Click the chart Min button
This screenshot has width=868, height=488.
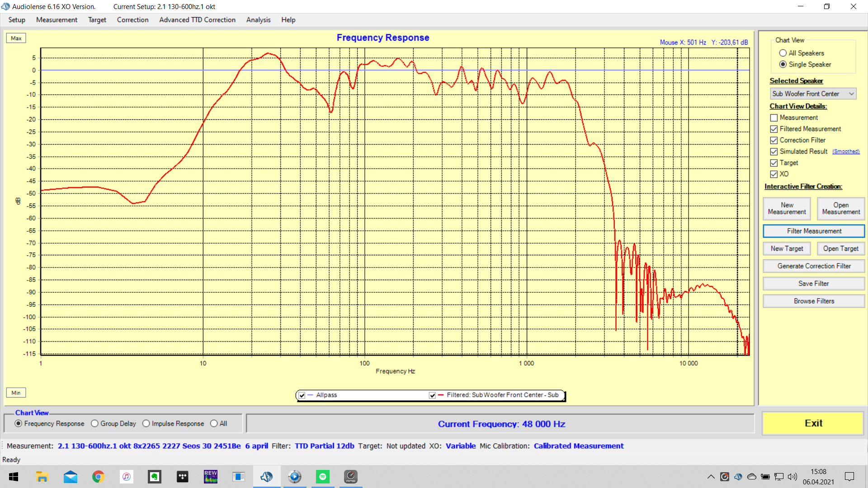[x=16, y=393]
